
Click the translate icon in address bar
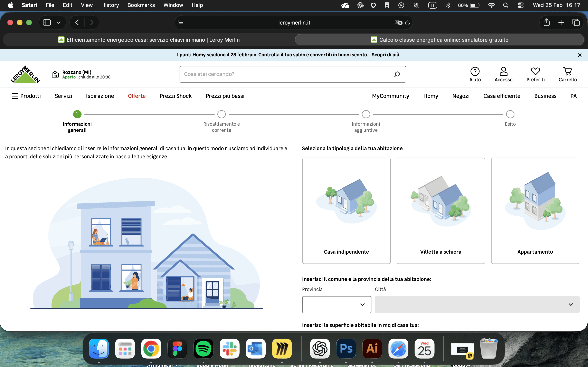coord(398,22)
